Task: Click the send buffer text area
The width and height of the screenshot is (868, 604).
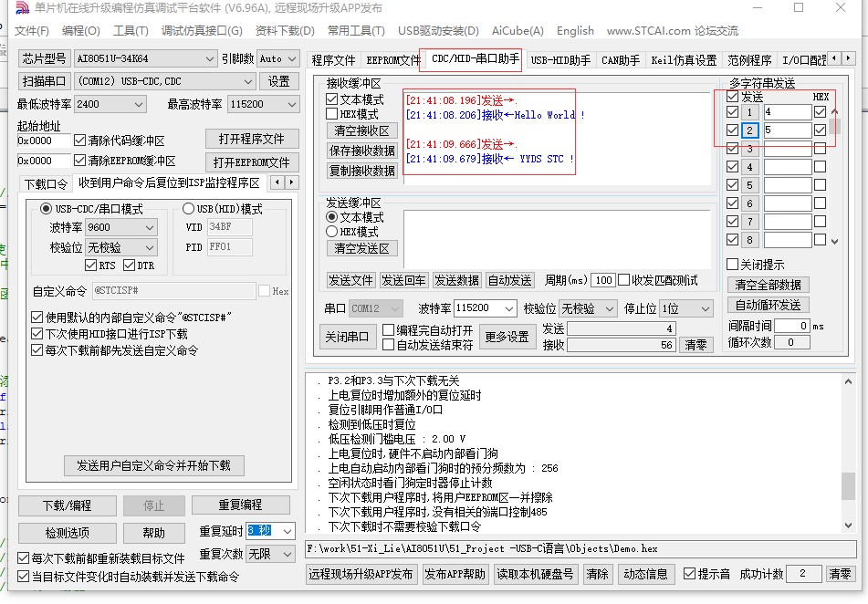Action: coord(557,239)
